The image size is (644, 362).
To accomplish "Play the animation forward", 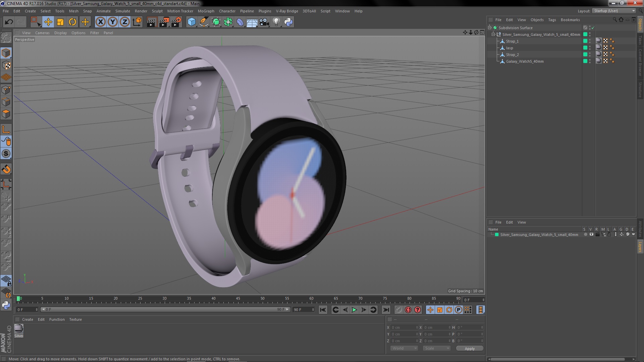I will coord(354,310).
